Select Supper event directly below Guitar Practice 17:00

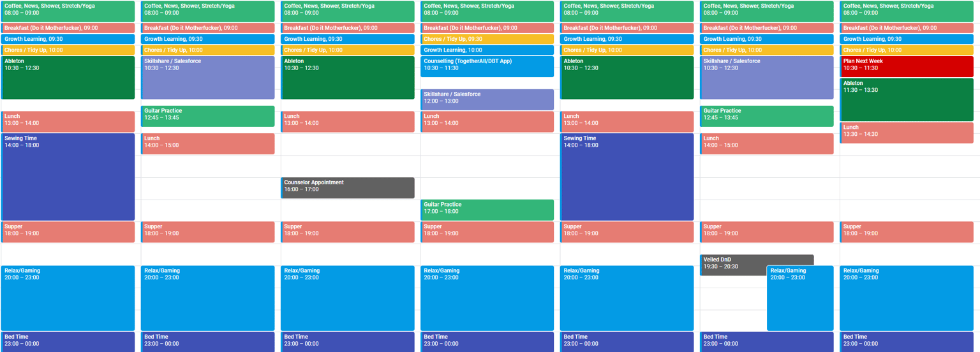[x=487, y=232]
